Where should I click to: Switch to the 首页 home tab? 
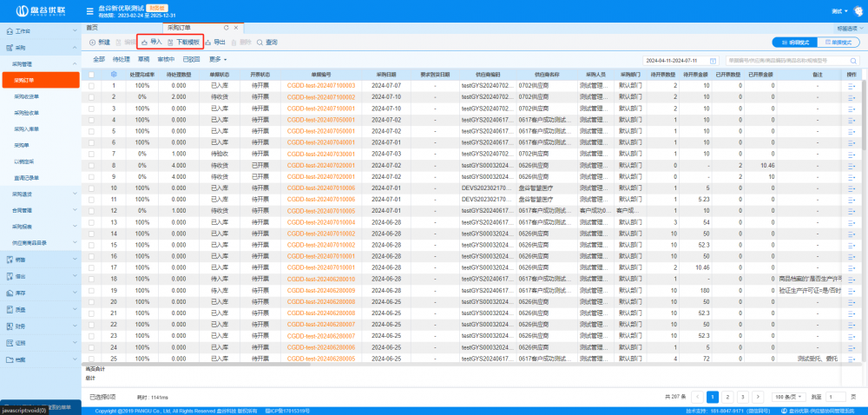(x=92, y=27)
